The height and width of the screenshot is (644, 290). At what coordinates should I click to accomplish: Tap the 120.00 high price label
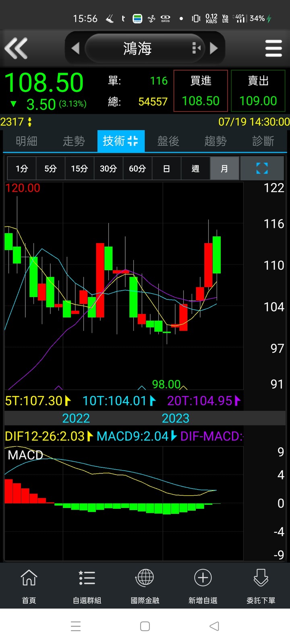point(23,188)
